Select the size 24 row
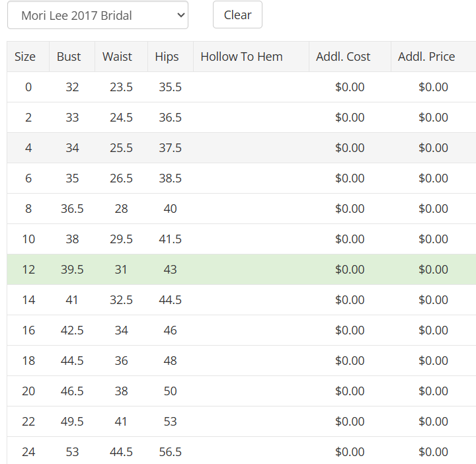 pos(28,452)
